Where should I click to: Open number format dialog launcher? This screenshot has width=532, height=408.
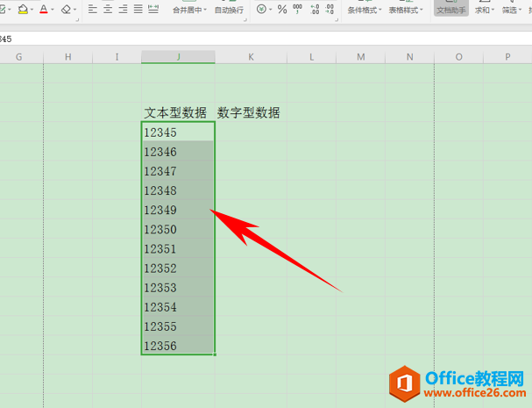[337, 20]
